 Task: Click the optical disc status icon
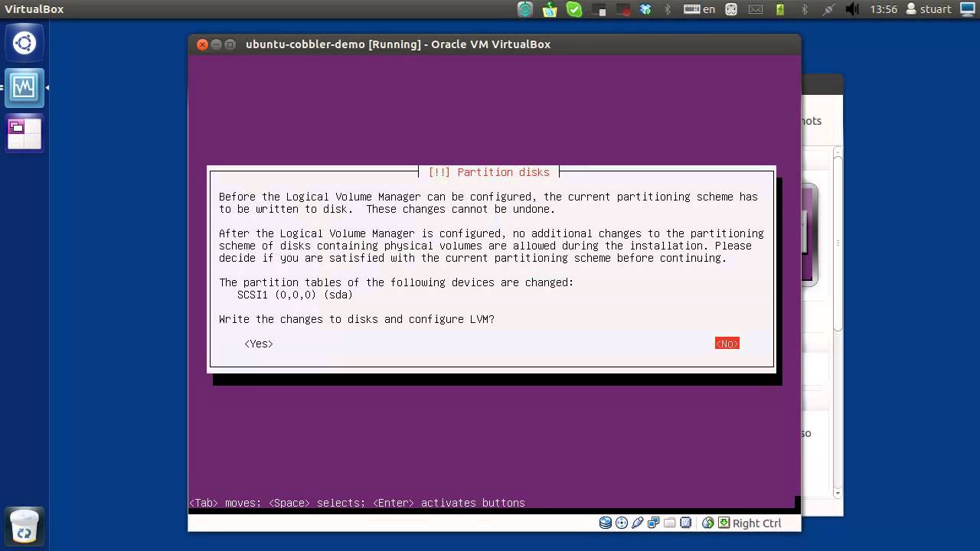point(622,523)
